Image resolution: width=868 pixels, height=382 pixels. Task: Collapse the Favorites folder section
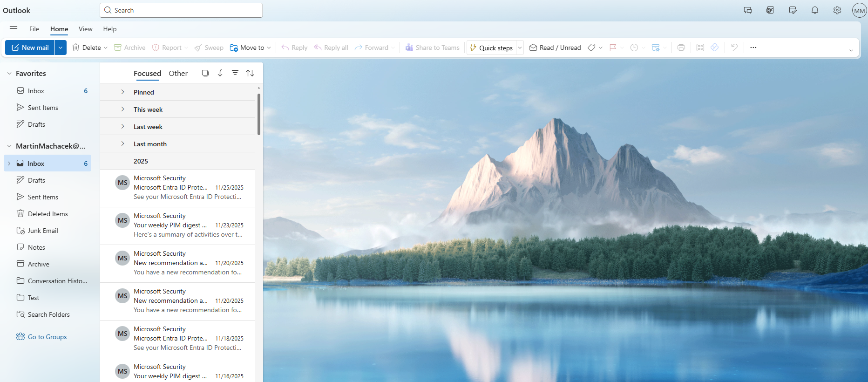coord(9,74)
